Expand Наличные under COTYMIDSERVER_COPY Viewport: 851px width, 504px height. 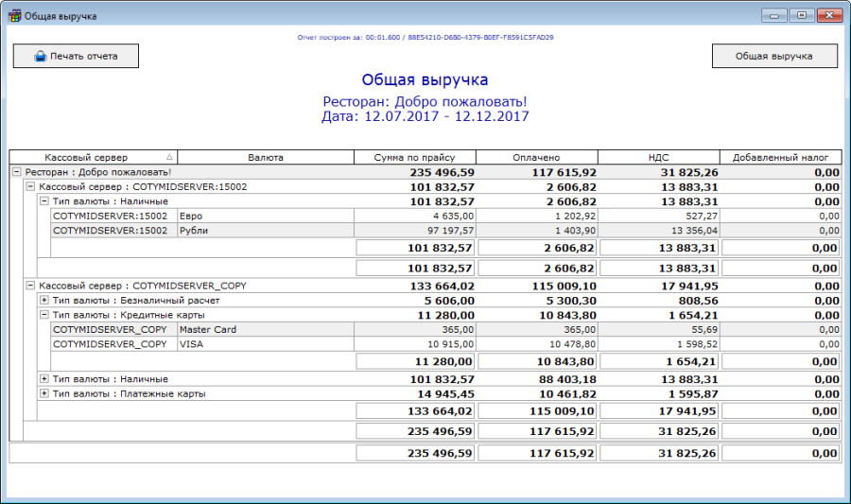click(43, 379)
